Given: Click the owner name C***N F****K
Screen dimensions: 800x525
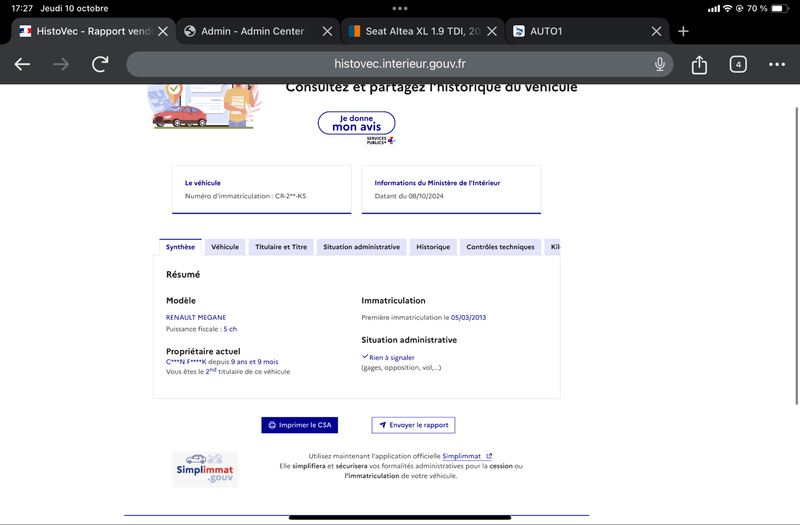Looking at the screenshot, I should point(186,362).
